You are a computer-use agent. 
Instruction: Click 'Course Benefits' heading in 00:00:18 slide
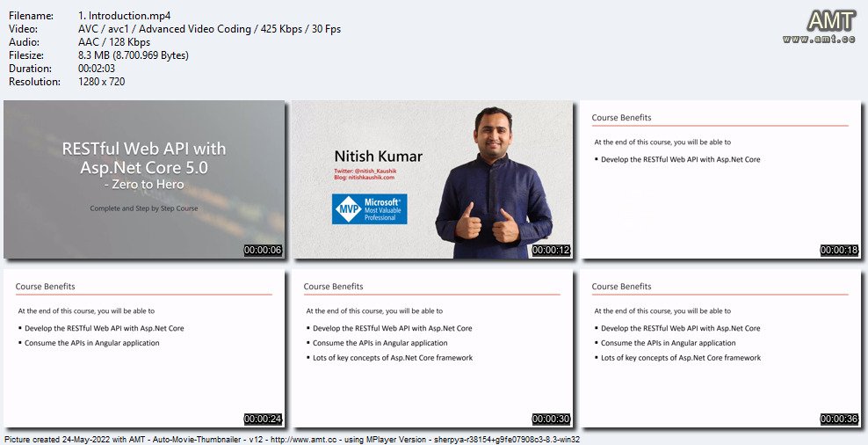coord(621,118)
